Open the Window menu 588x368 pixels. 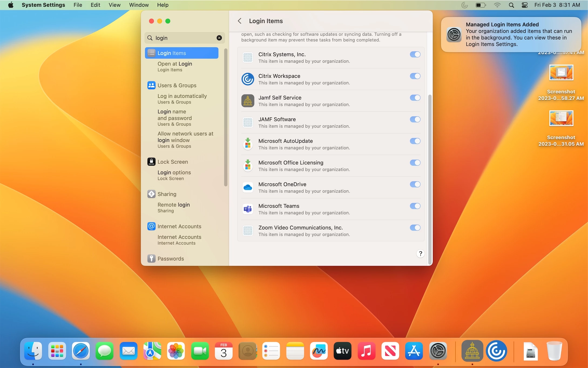click(139, 5)
